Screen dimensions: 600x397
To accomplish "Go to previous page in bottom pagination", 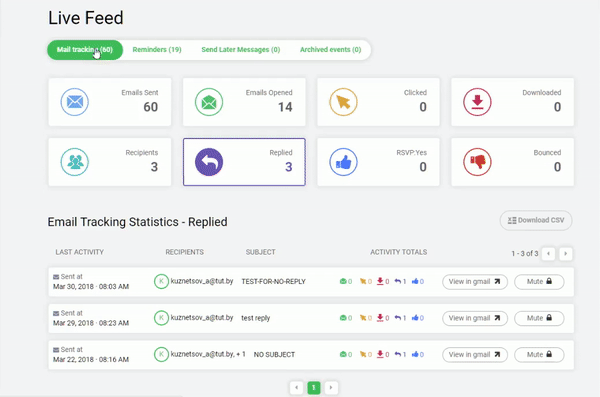I will [297, 388].
